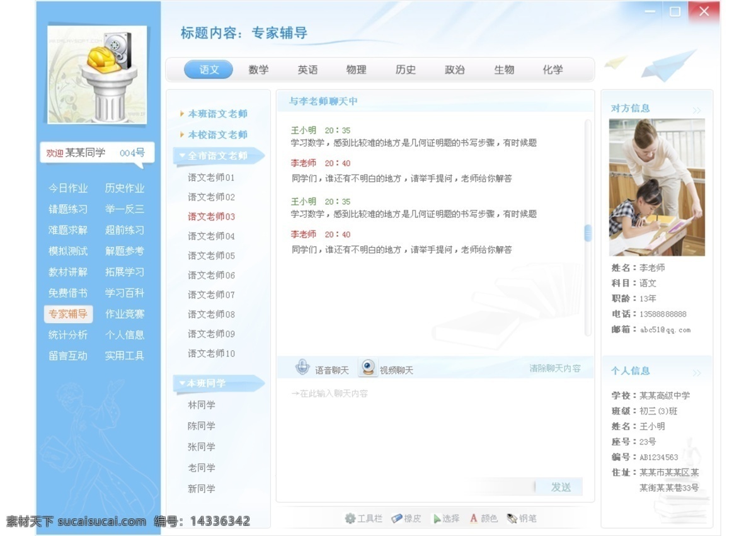Open the text color A icon
This screenshot has height=536, width=756.
tap(473, 518)
